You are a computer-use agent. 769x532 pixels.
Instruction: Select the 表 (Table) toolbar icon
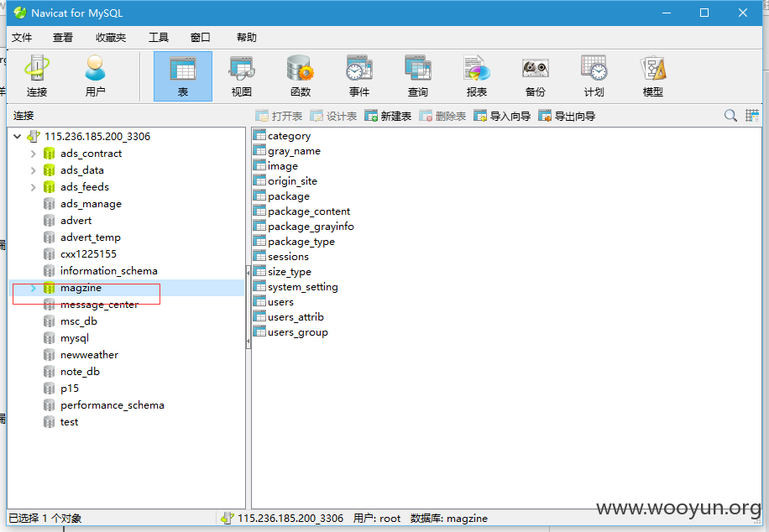click(x=183, y=76)
